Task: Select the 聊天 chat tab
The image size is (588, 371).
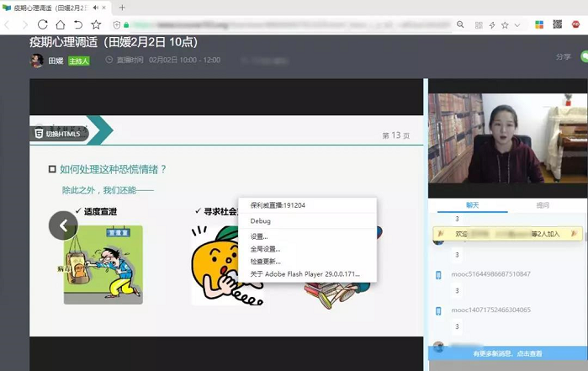Action: (x=472, y=205)
